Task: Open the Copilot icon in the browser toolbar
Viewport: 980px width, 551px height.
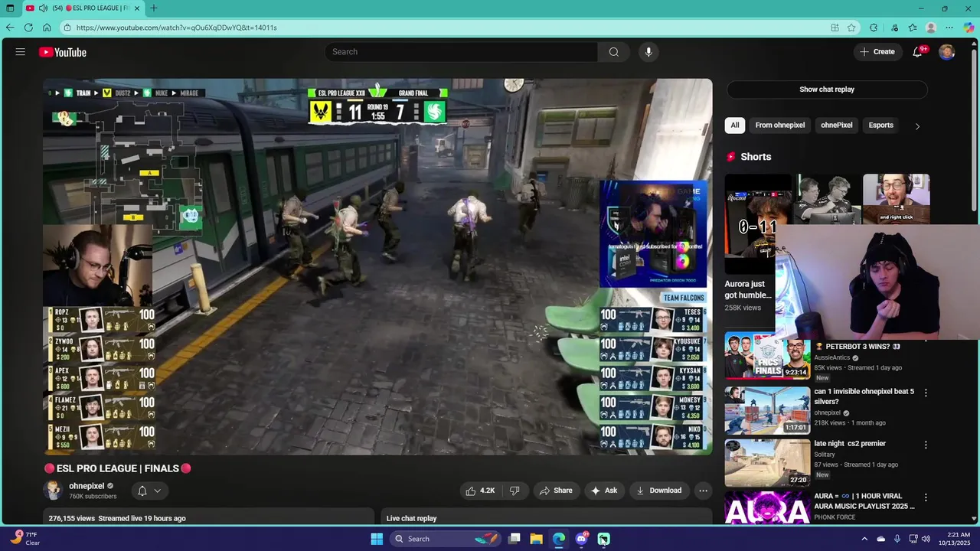Action: tap(969, 28)
